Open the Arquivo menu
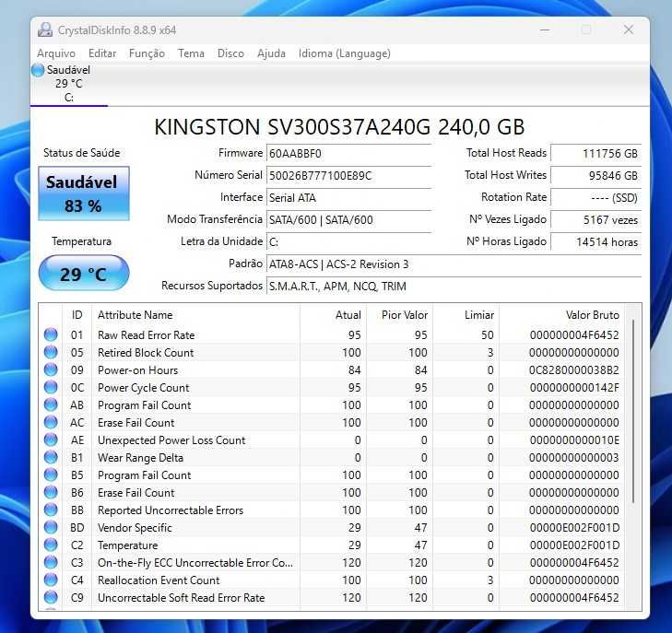672x633 pixels. [x=56, y=53]
